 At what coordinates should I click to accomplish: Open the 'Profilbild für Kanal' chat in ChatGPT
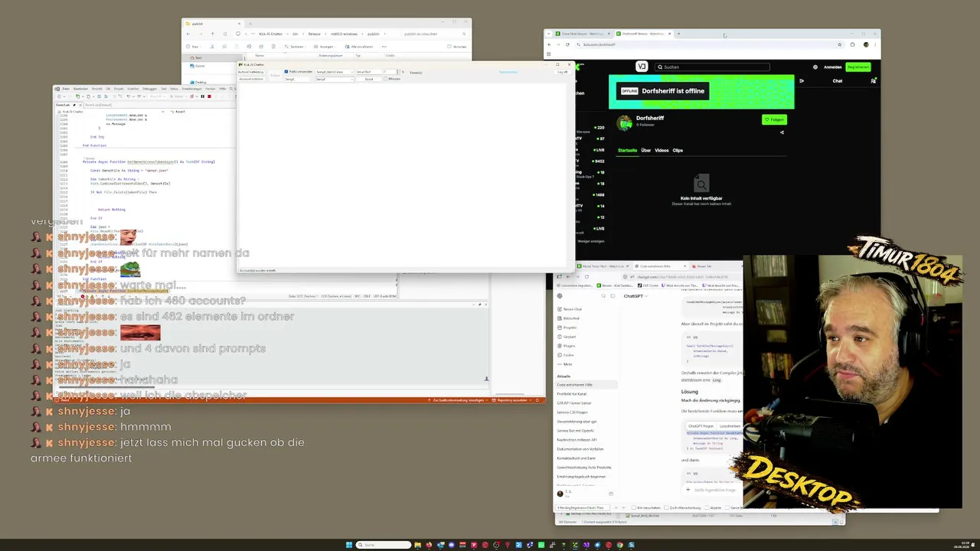tap(572, 394)
